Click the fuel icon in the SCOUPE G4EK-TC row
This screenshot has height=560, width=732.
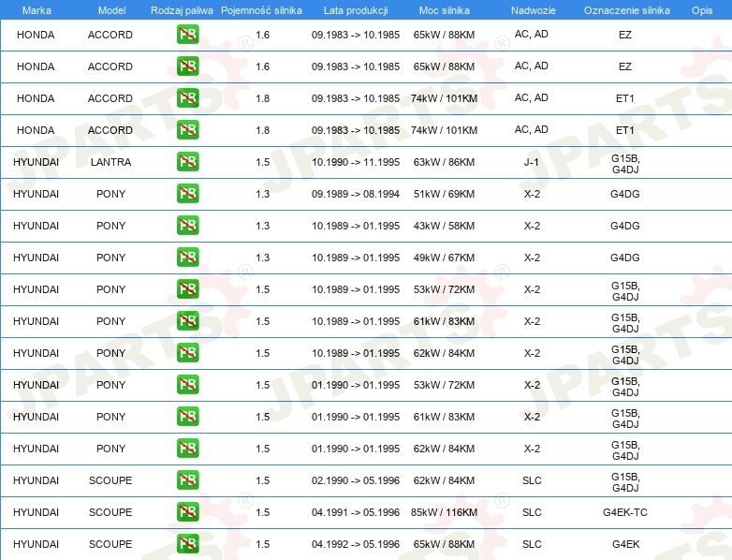(x=187, y=511)
